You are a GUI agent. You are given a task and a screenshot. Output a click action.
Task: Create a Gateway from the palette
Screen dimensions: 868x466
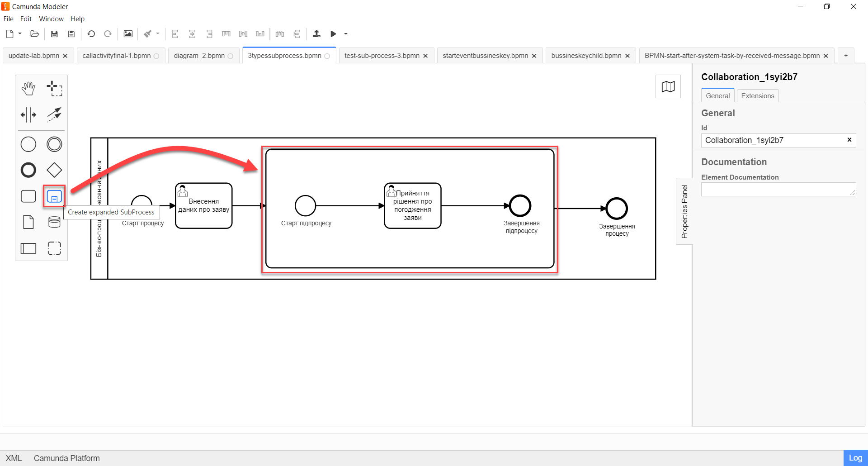click(54, 170)
